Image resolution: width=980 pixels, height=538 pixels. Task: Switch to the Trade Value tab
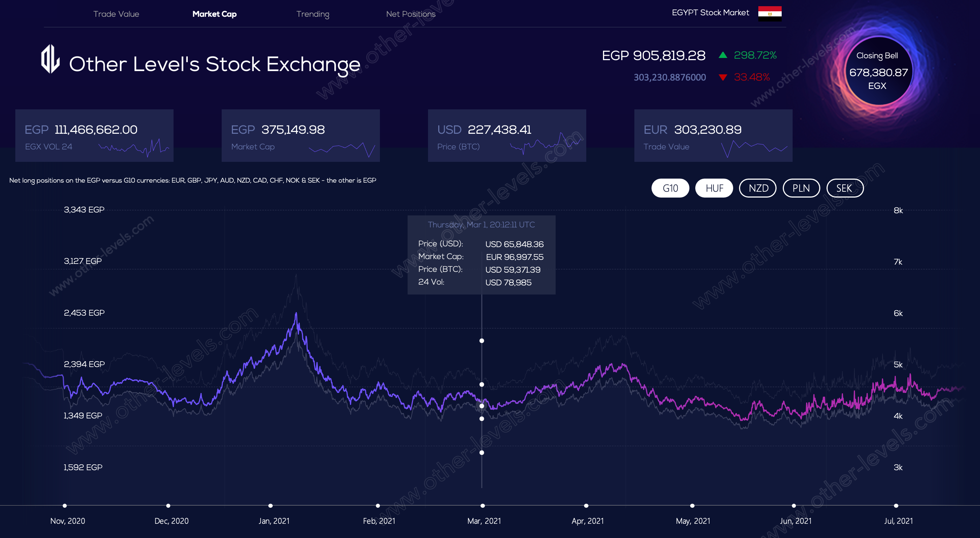(x=116, y=14)
